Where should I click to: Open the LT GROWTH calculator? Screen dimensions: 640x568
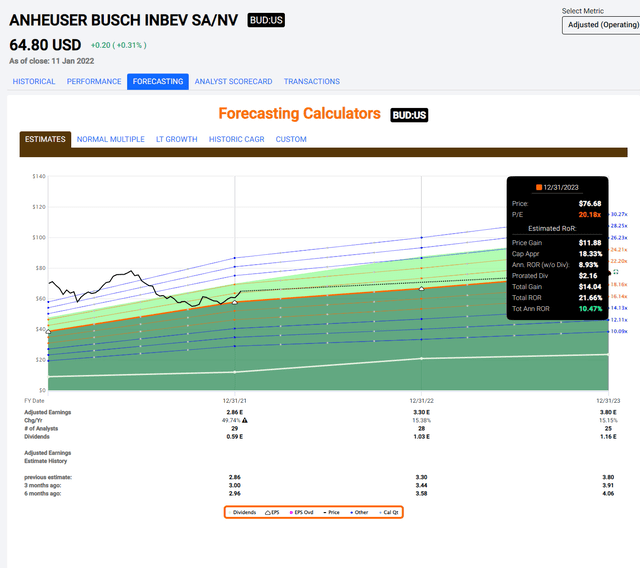tap(177, 139)
